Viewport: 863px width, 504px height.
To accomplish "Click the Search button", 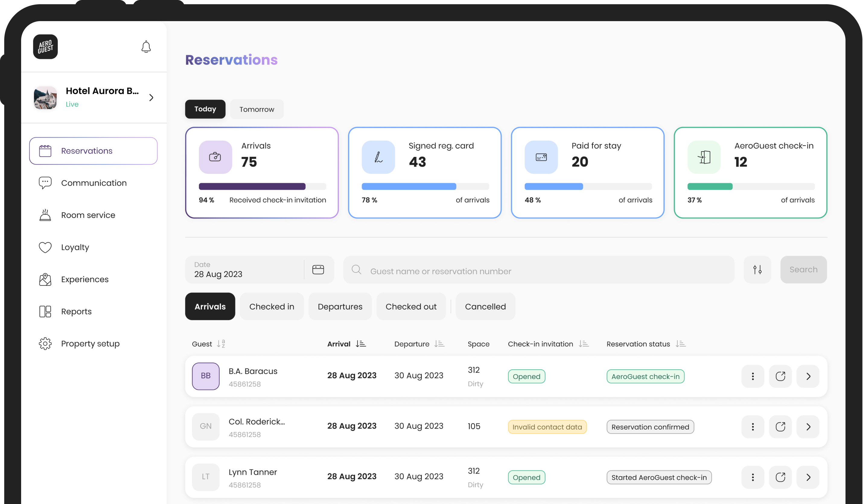I will tap(804, 270).
